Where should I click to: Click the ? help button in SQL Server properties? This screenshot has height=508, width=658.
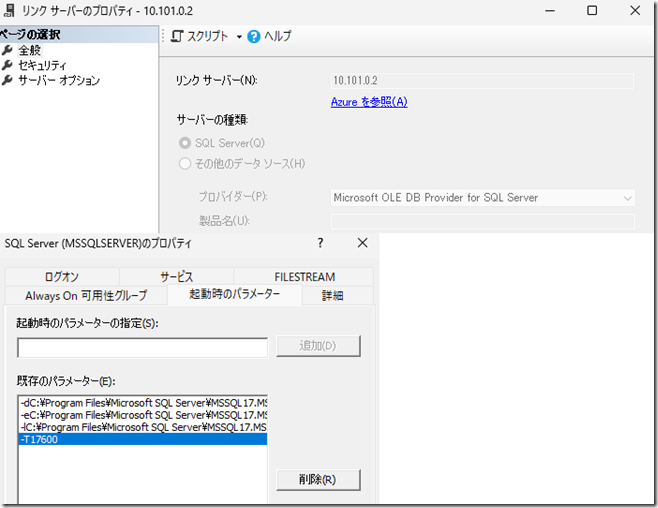[x=320, y=243]
